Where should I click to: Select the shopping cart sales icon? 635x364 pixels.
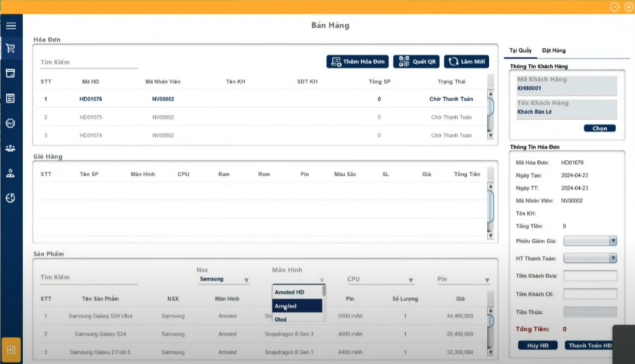click(x=11, y=49)
